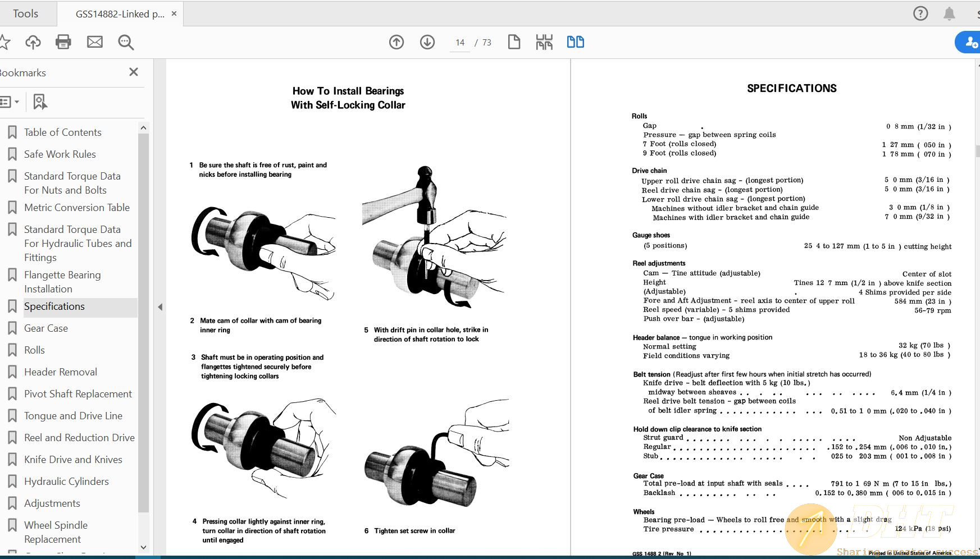
Task: Click the print icon in toolbar
Action: (x=63, y=42)
